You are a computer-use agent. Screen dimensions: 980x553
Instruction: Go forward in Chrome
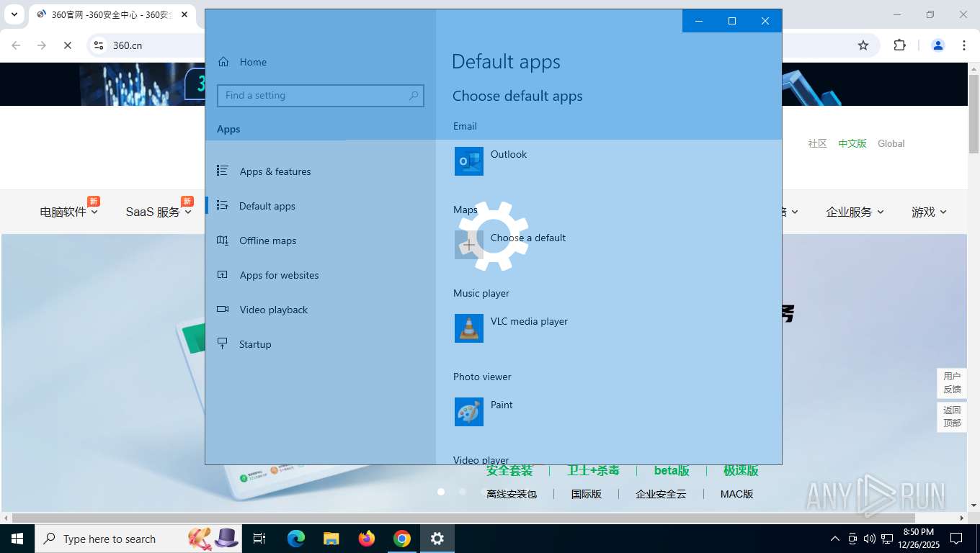click(42, 45)
